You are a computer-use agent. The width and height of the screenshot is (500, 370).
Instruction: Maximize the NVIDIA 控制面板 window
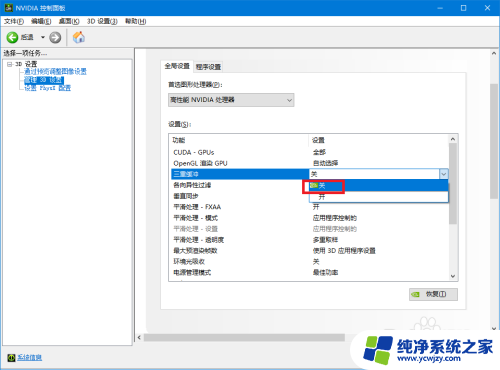464,8
